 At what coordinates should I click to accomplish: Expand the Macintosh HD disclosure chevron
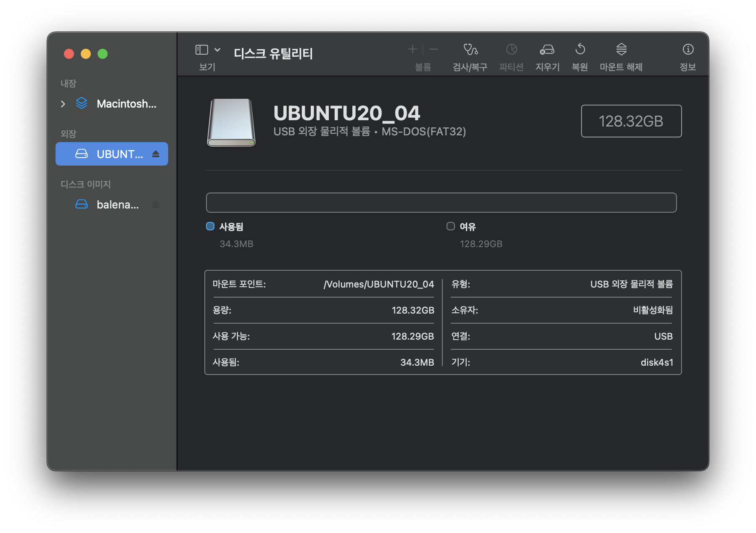click(x=63, y=104)
